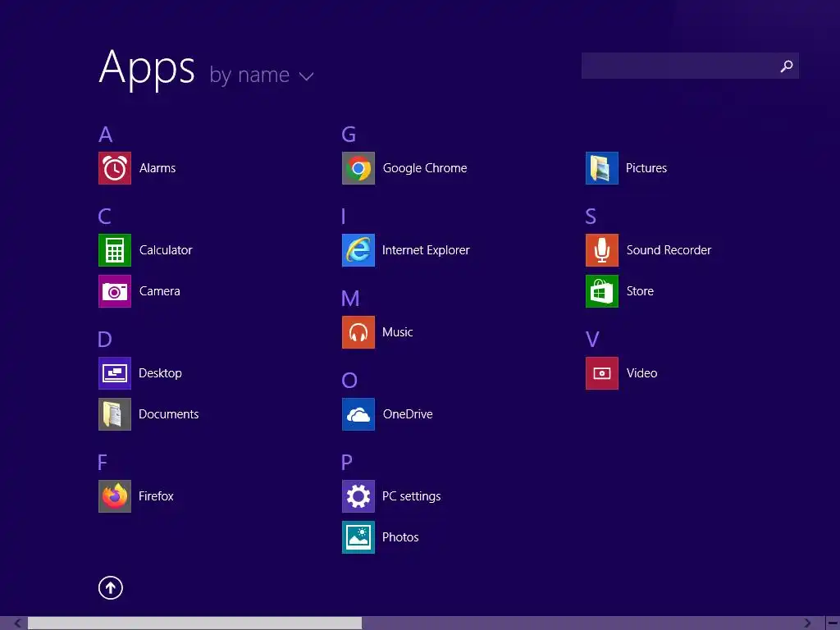This screenshot has width=840, height=630.
Task: Click the 'I' letter group header
Action: 344,217
